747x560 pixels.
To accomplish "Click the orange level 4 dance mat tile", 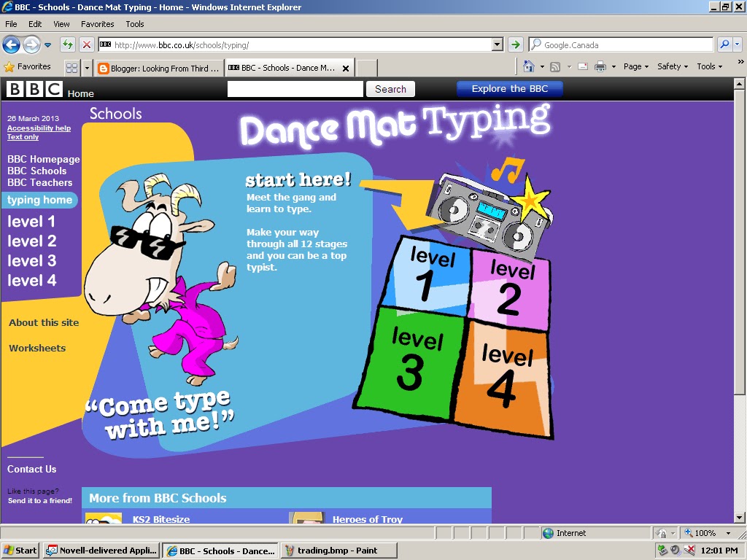I will (x=504, y=379).
